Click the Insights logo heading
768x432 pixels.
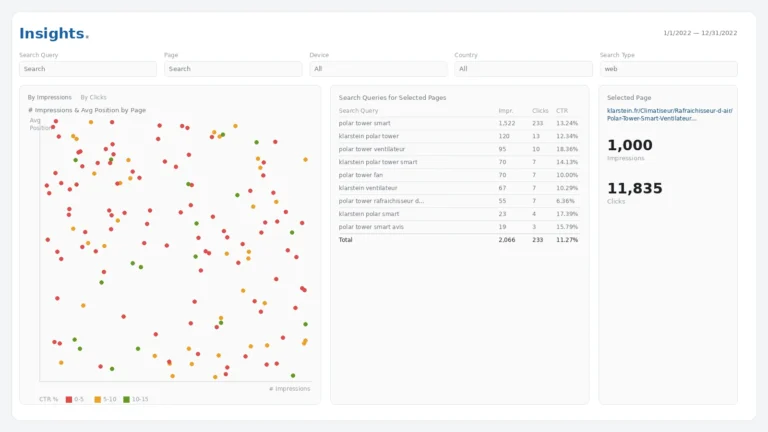click(54, 33)
